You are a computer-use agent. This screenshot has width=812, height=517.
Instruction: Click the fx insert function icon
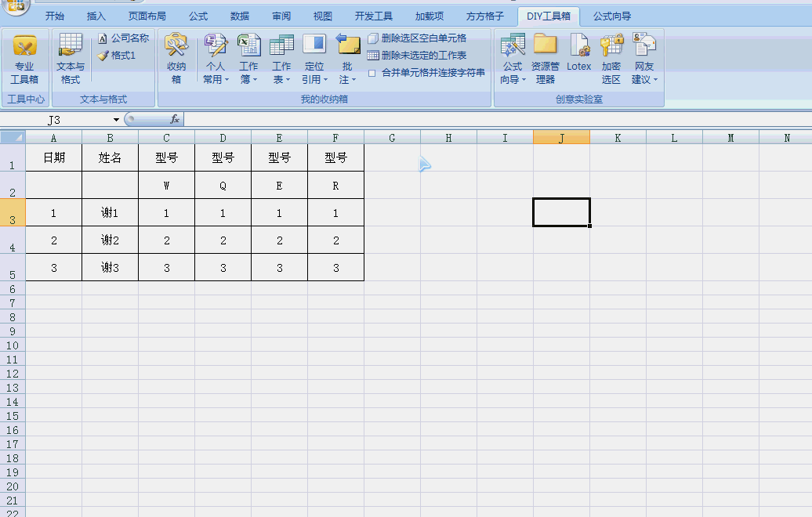click(175, 120)
